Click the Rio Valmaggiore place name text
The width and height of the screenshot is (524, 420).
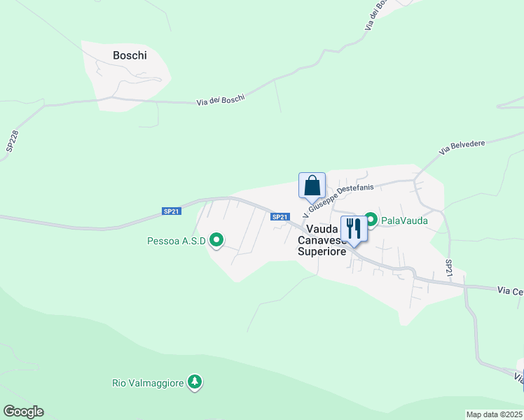[x=148, y=383]
